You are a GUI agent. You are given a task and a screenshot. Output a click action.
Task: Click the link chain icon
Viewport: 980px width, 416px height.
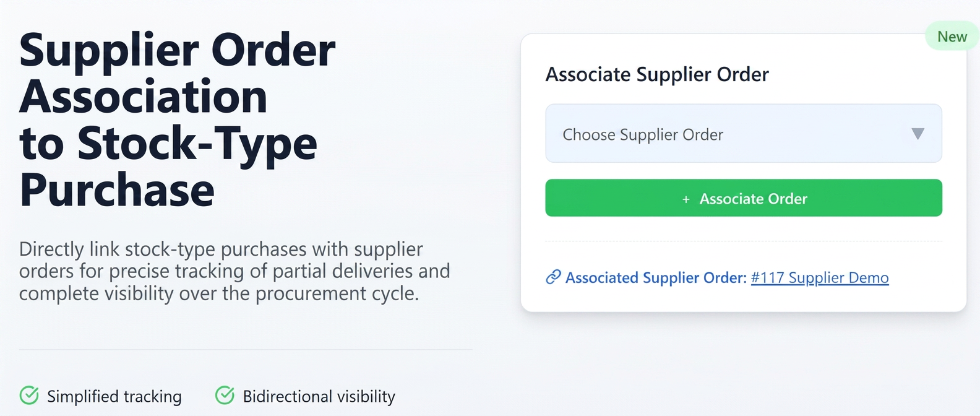tap(553, 277)
